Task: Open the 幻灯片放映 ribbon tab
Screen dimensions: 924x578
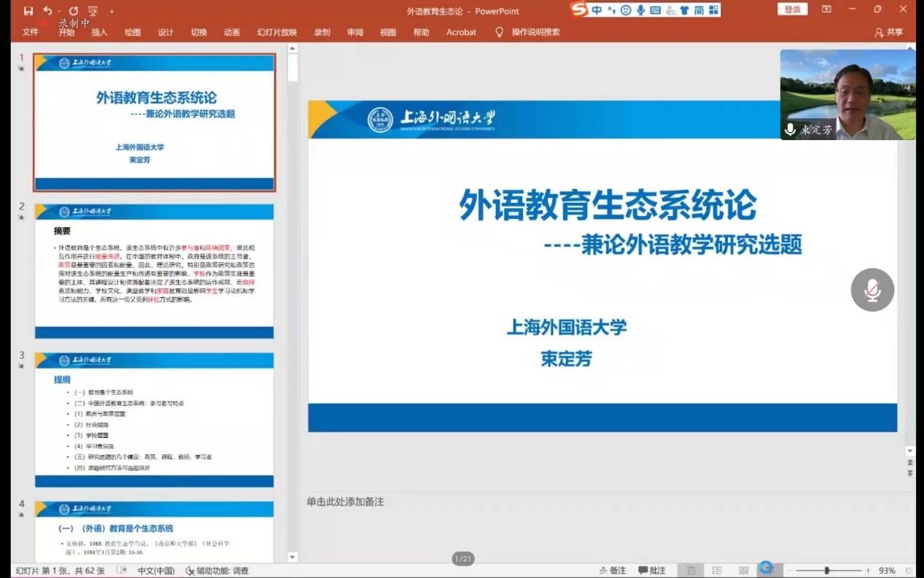Action: [276, 32]
